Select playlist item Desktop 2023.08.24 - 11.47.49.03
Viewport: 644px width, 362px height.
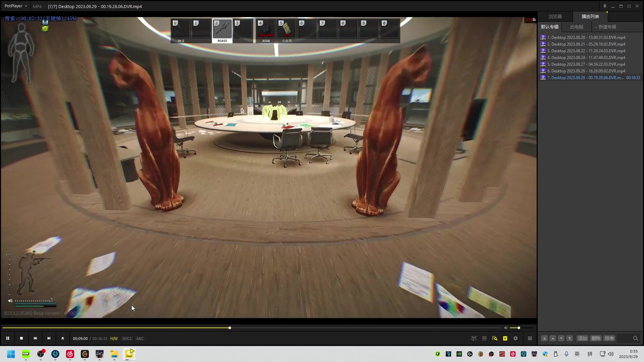click(x=590, y=58)
